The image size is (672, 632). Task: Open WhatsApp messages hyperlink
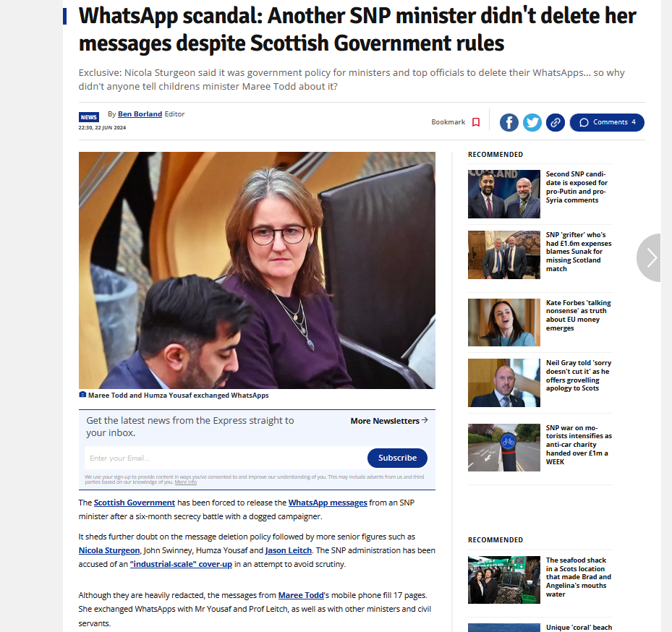(328, 503)
